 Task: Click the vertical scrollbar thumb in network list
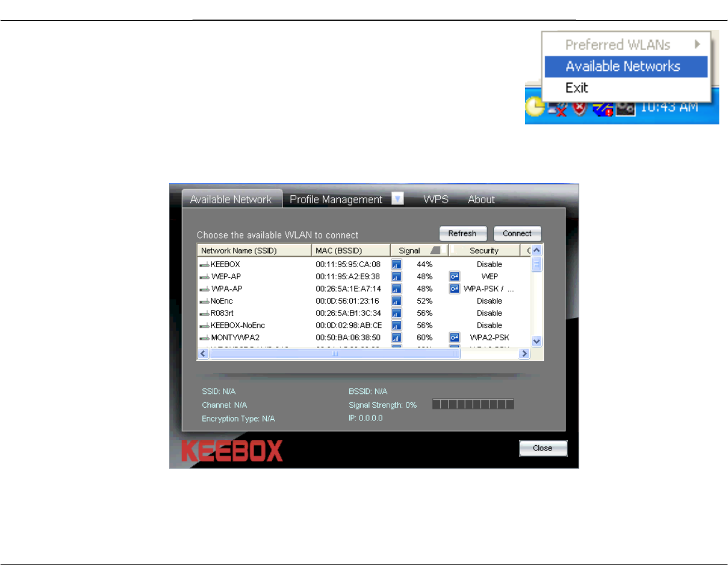point(537,264)
